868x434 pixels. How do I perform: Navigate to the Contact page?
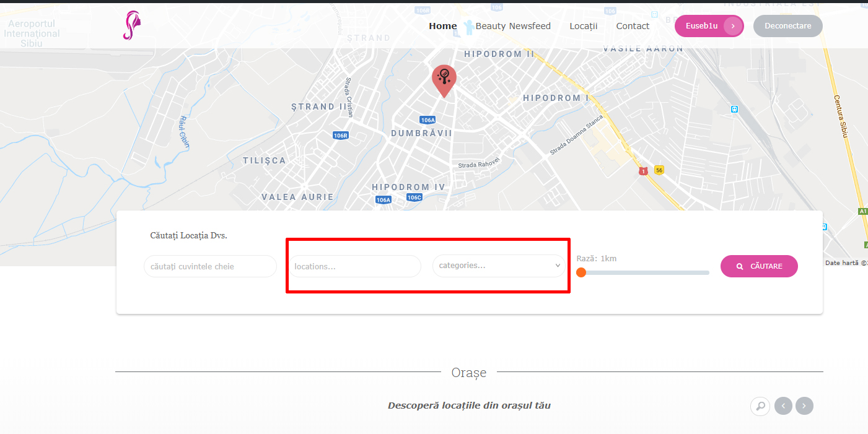633,26
